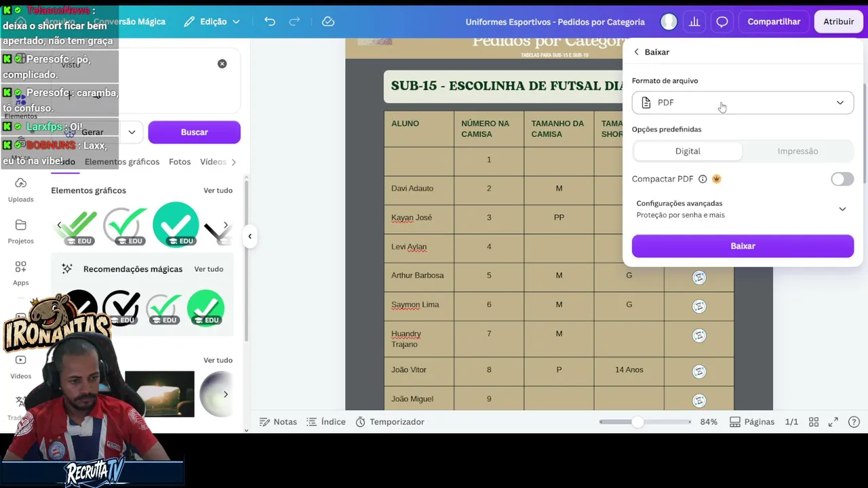Show previous items in Elementos gráficos row
This screenshot has width=868, height=488.
(x=59, y=225)
